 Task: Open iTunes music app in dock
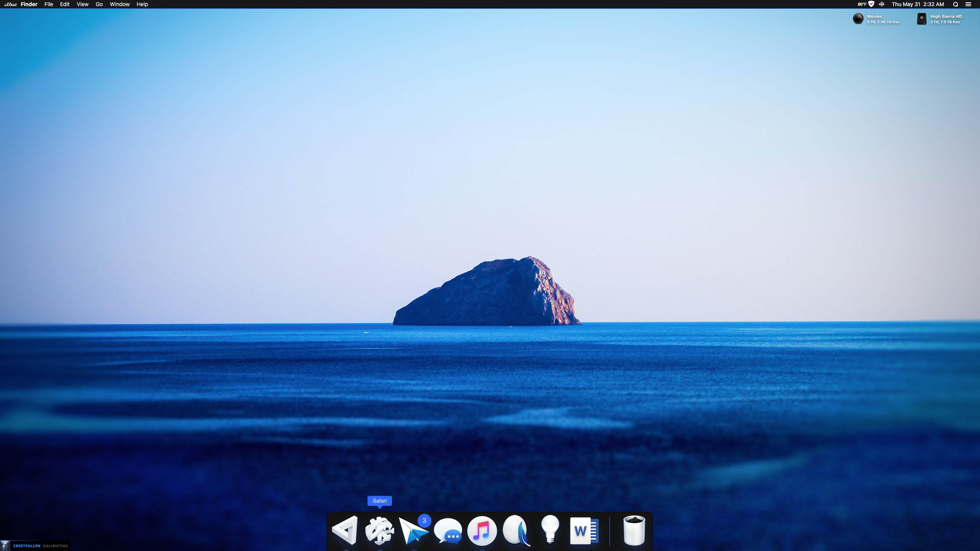[x=482, y=531]
